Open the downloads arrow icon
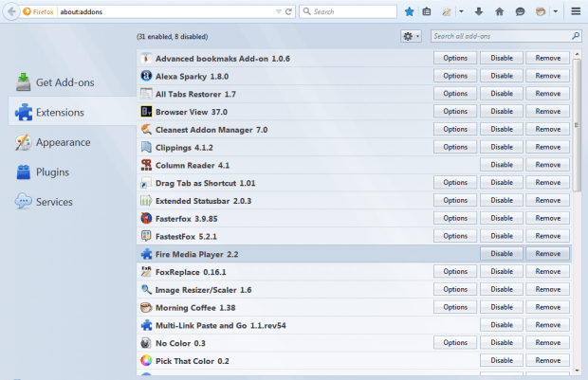The width and height of the screenshot is (588, 380). coord(479,11)
